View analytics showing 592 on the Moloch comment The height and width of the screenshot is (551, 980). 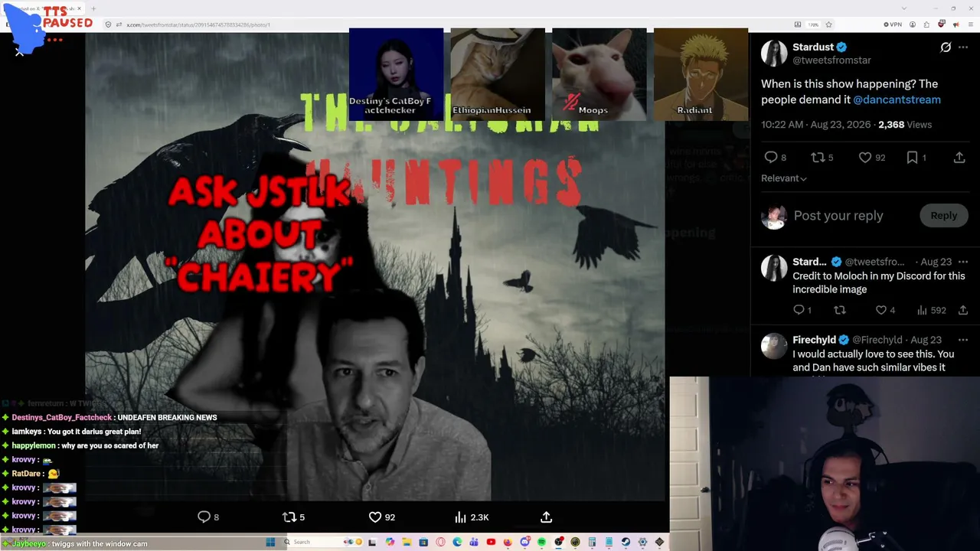pyautogui.click(x=931, y=310)
